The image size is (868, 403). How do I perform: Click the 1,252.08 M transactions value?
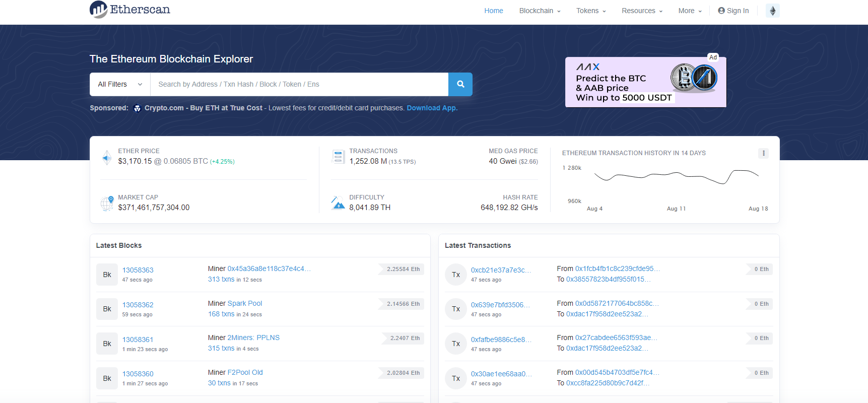[x=368, y=161]
